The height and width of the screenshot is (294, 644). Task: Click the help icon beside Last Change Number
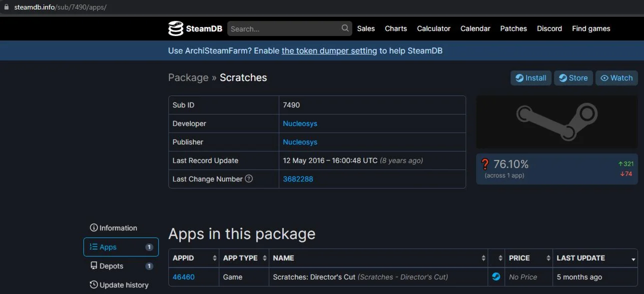coord(249,178)
